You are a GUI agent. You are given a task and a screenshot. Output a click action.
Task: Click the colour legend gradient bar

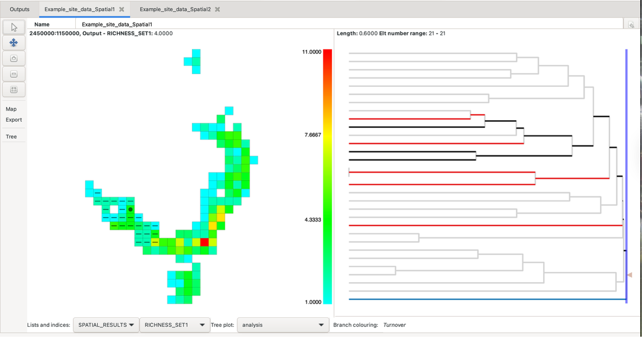(328, 177)
